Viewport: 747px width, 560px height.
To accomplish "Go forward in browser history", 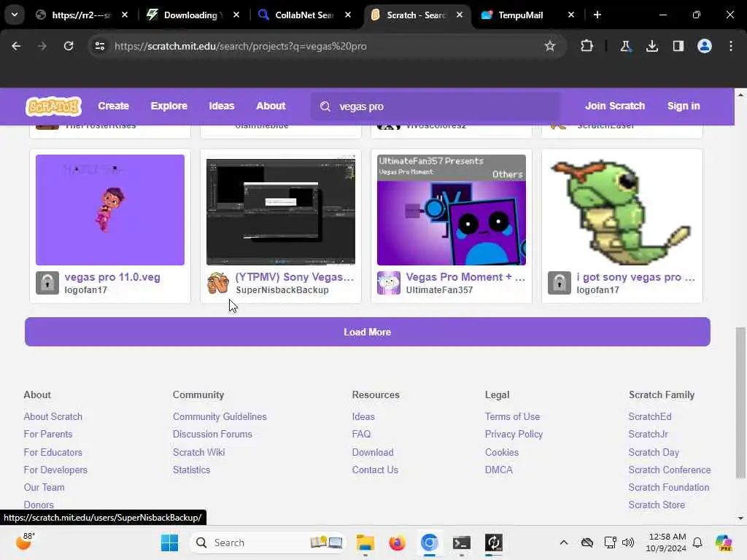I will point(42,46).
